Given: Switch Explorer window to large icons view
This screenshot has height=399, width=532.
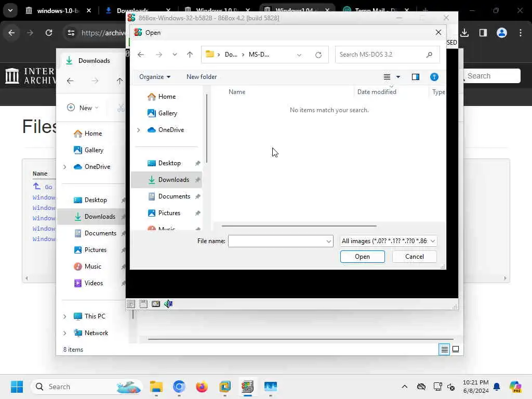Looking at the screenshot, I should tap(456, 349).
